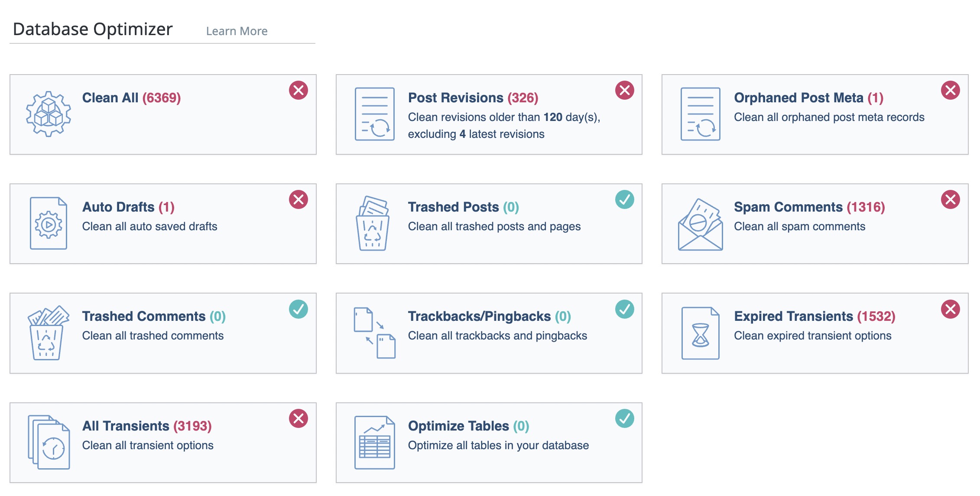Click the Post Revisions document icon
Image resolution: width=980 pixels, height=496 pixels.
point(375,114)
